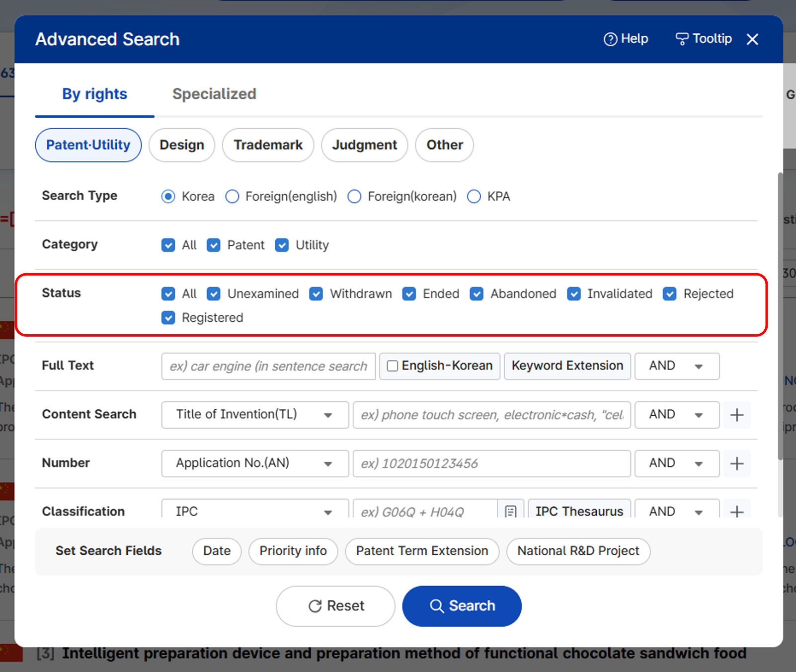Enable the English-Korean checkbox
Image resolution: width=796 pixels, height=672 pixels.
coord(393,366)
